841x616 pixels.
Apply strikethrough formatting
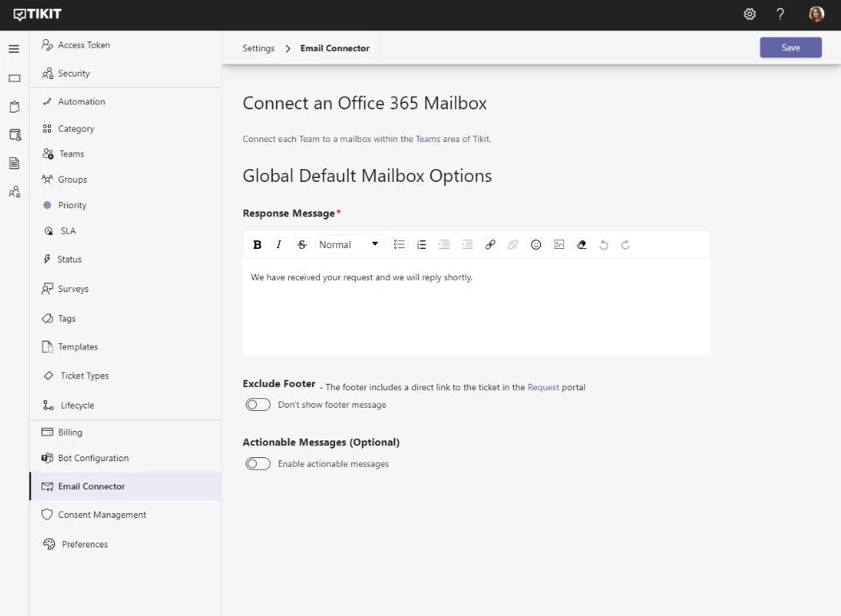click(302, 245)
